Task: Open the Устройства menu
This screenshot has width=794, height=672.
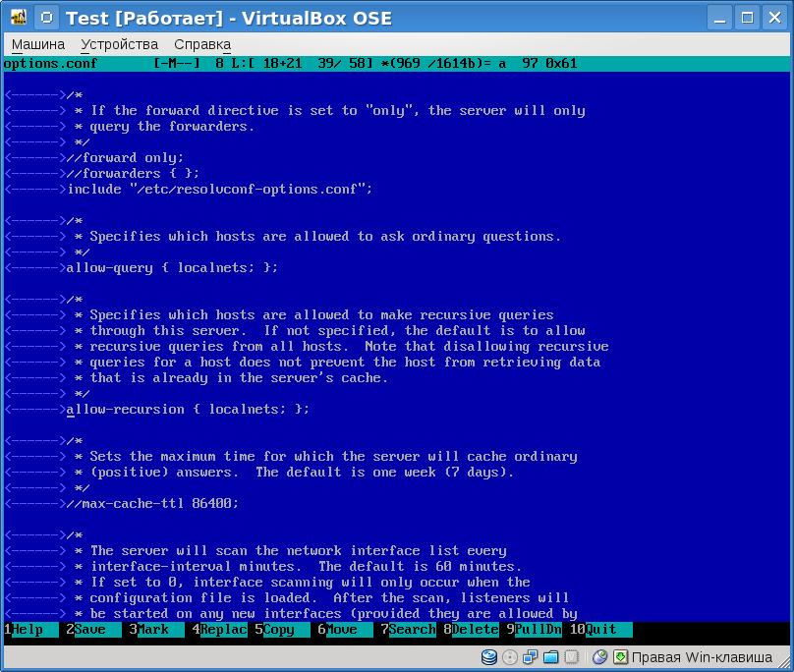Action: coord(119,44)
